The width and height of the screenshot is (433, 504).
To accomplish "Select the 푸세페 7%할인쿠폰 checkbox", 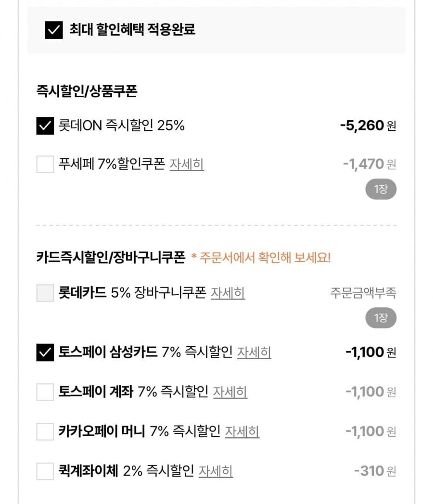I will click(x=45, y=164).
